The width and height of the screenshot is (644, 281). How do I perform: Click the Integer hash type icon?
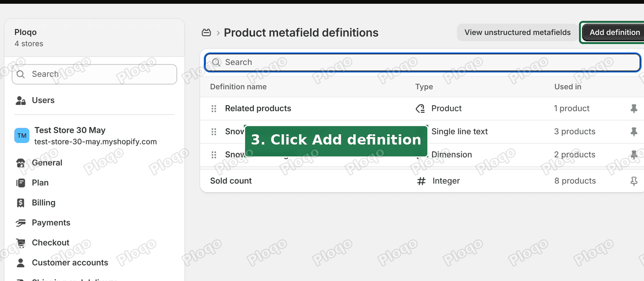point(421,181)
